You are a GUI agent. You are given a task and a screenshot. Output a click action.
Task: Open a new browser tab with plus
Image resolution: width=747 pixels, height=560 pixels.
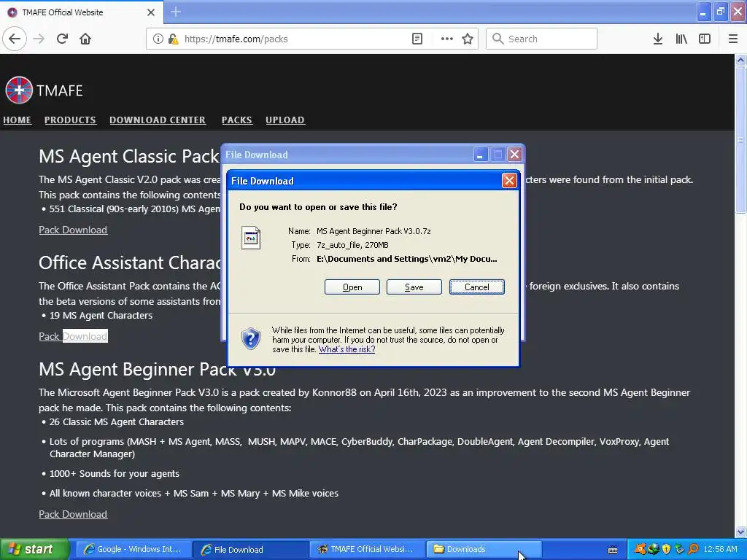pos(176,12)
